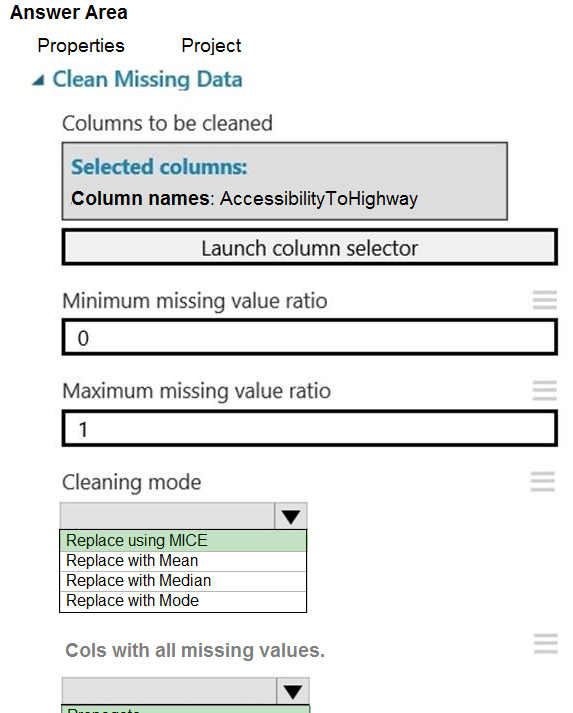This screenshot has height=713, width=573.
Task: Click the Clean Missing Data heading
Action: coord(147,80)
